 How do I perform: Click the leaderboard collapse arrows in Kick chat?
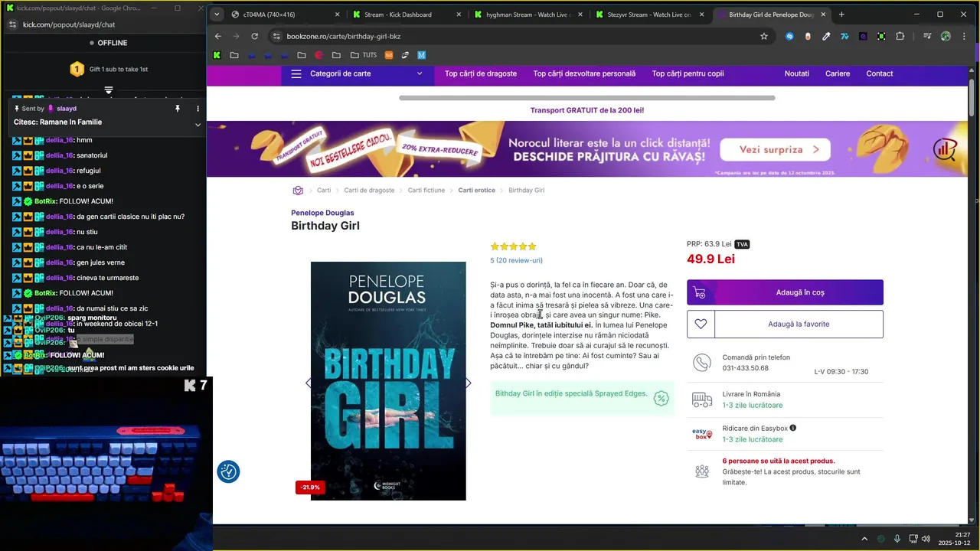tap(109, 90)
